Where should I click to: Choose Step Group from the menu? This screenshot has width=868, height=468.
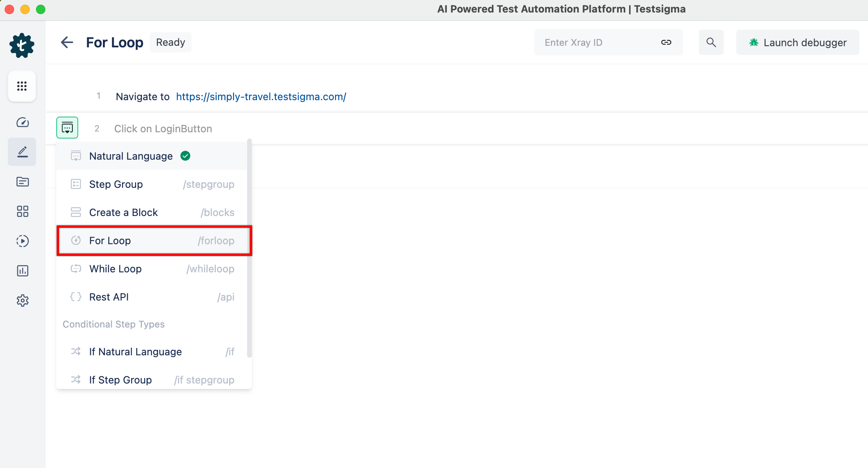pyautogui.click(x=152, y=184)
